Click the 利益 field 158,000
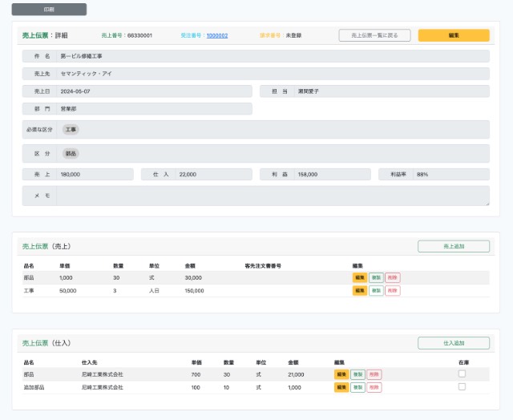 333,175
